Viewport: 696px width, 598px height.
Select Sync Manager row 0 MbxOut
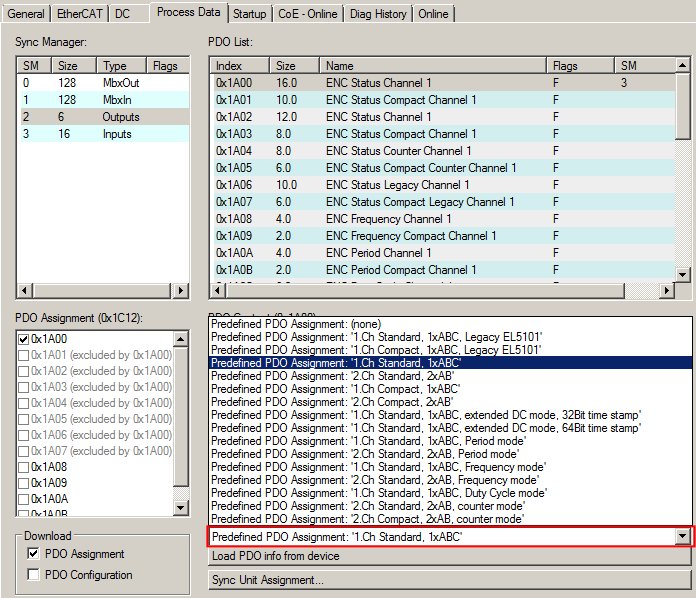point(103,83)
